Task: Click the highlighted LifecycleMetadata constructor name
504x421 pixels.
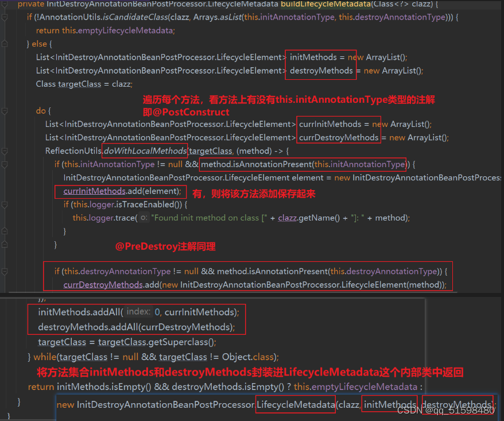Action: 295,404
